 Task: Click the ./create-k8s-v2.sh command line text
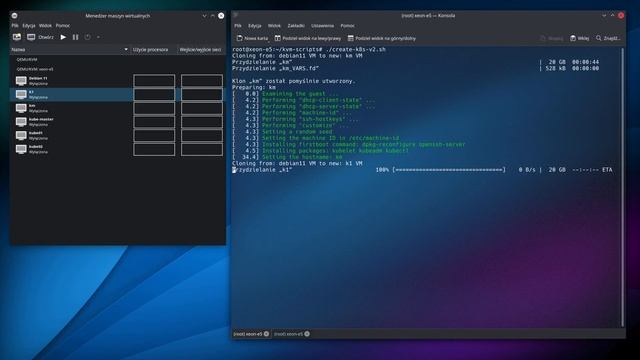coord(356,49)
